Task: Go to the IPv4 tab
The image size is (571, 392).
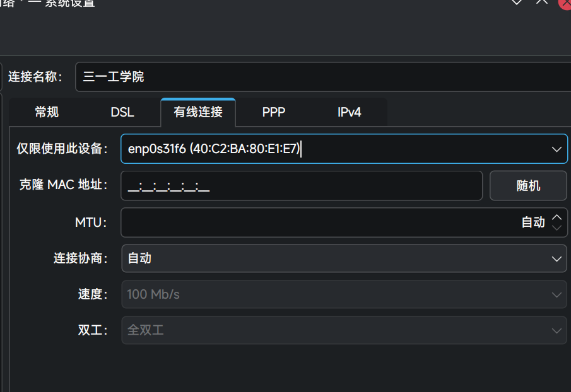Action: click(350, 113)
